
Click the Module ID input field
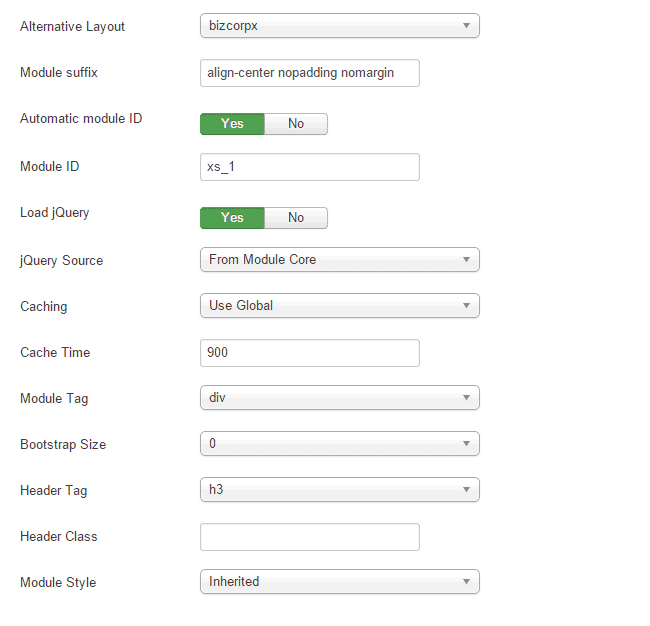309,167
